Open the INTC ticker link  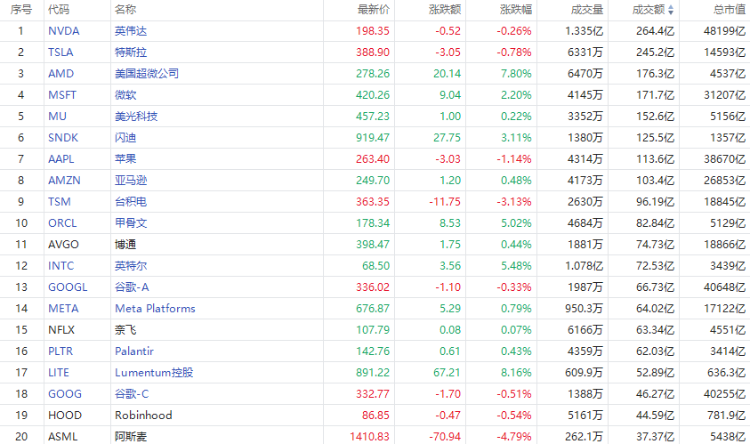click(61, 266)
